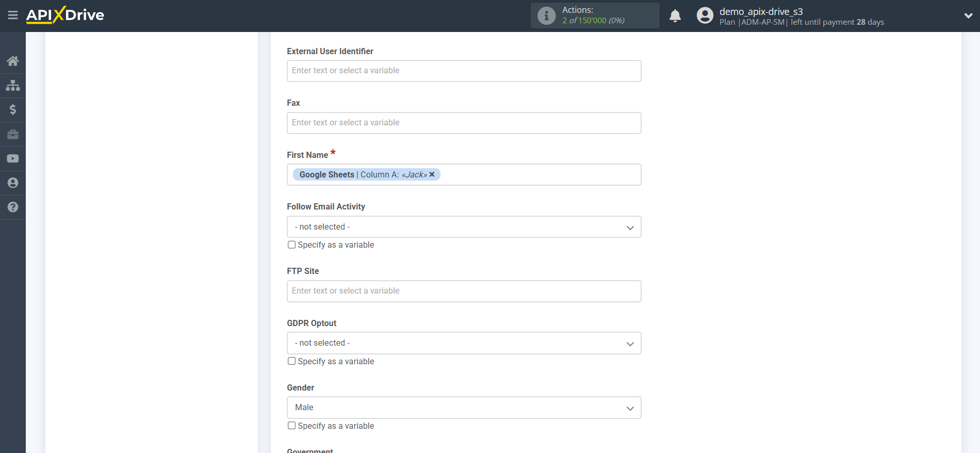Open the connections sitemap icon
This screenshot has height=453, width=980.
point(13,85)
